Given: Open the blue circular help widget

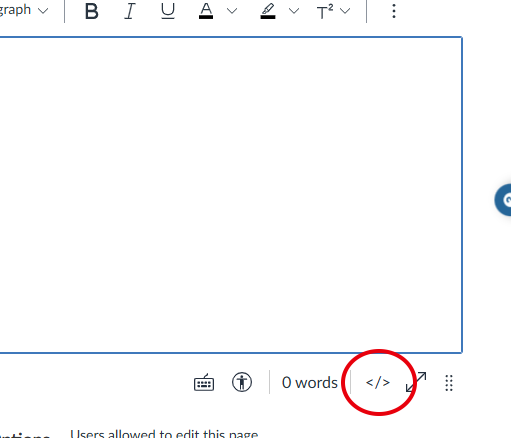Looking at the screenshot, I should tap(503, 200).
